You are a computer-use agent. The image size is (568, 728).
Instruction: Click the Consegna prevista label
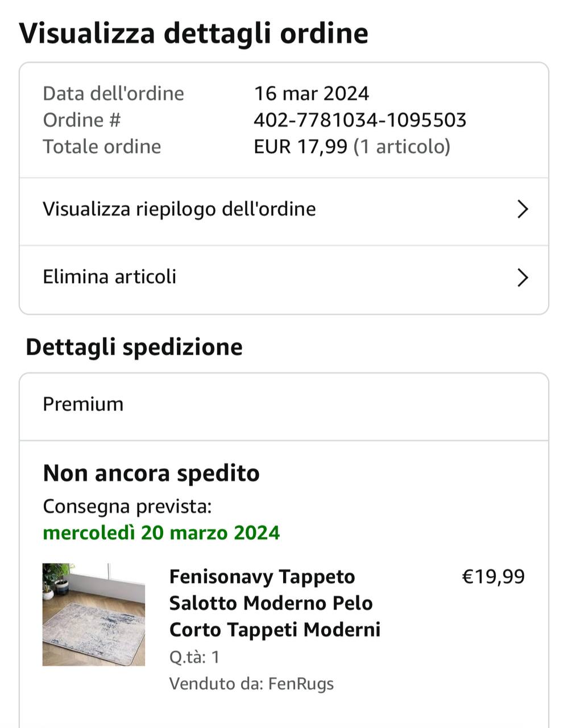click(127, 506)
